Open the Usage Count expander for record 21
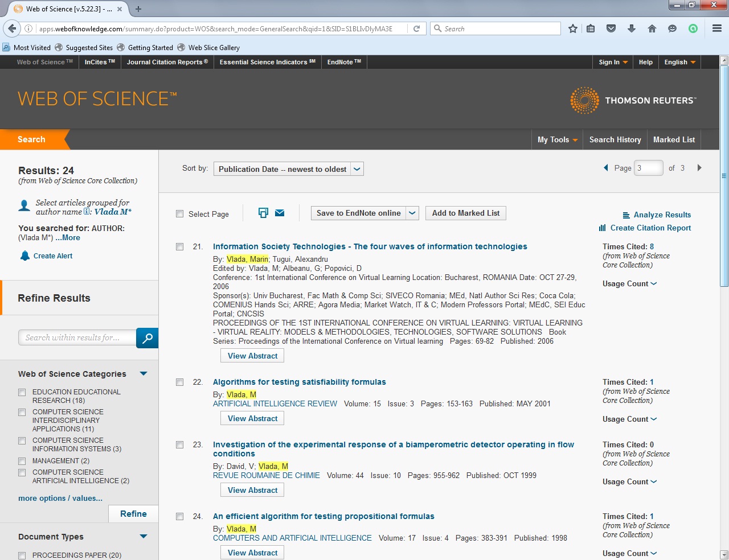Screen dimensions: 729x560 654,283
